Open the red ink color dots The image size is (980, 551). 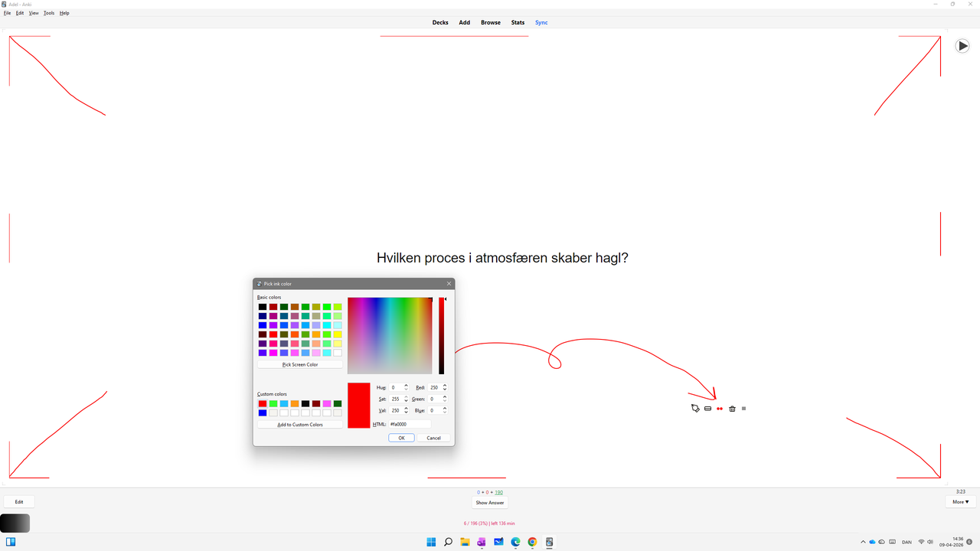point(720,409)
